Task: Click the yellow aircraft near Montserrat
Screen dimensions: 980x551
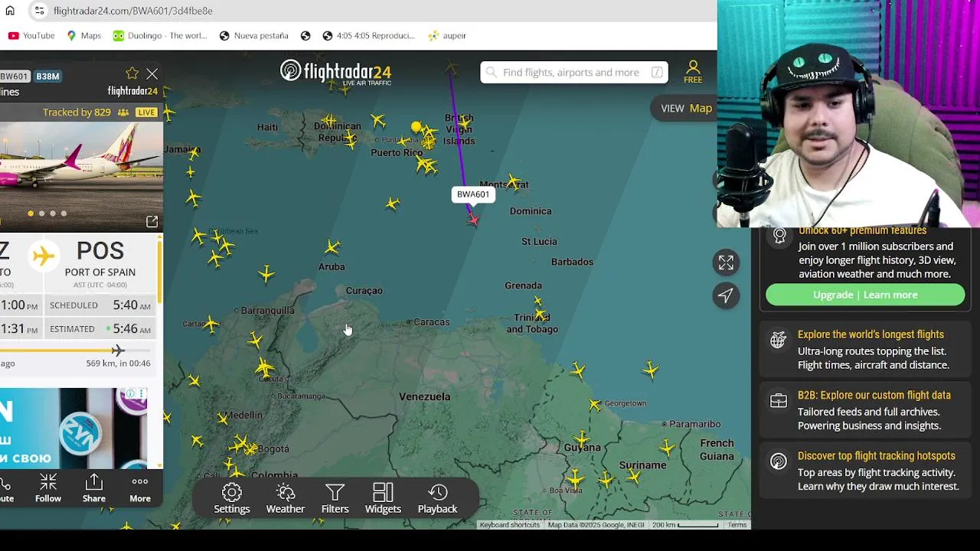Action: click(x=514, y=182)
